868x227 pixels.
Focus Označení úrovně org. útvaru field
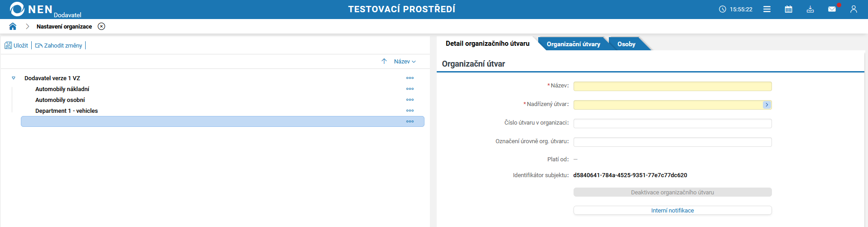pos(672,142)
